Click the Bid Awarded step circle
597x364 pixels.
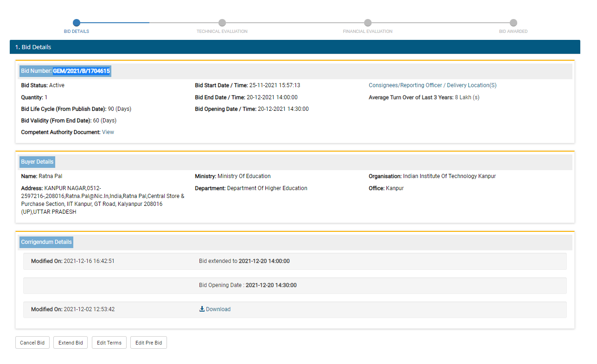pyautogui.click(x=514, y=23)
